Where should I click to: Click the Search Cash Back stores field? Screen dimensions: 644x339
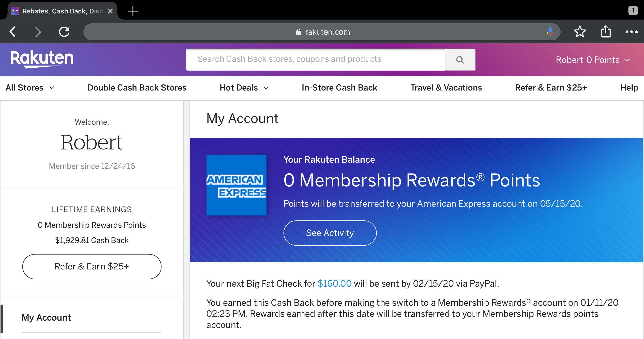[x=315, y=59]
